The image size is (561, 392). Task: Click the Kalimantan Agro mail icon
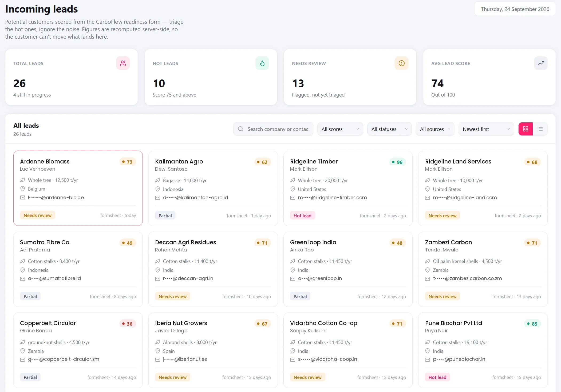(x=158, y=198)
